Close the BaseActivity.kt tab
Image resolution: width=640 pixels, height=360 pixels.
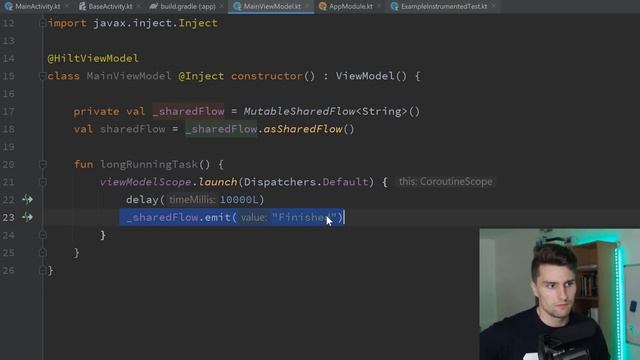coord(139,7)
